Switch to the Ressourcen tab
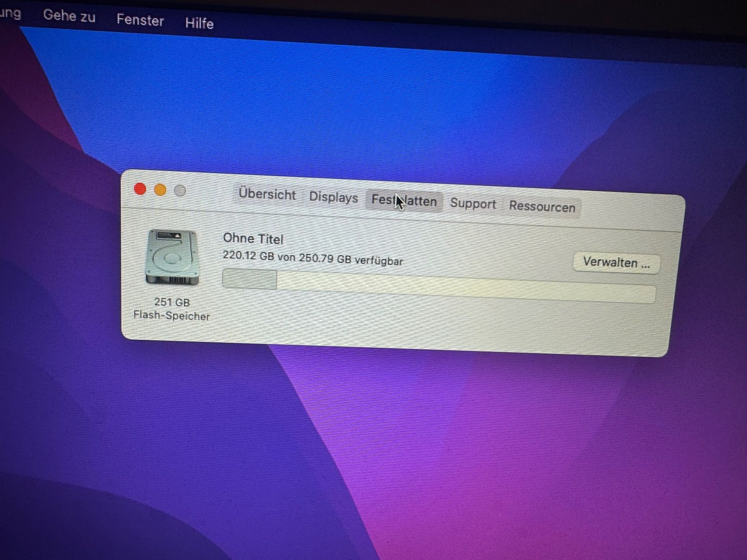 (x=542, y=207)
